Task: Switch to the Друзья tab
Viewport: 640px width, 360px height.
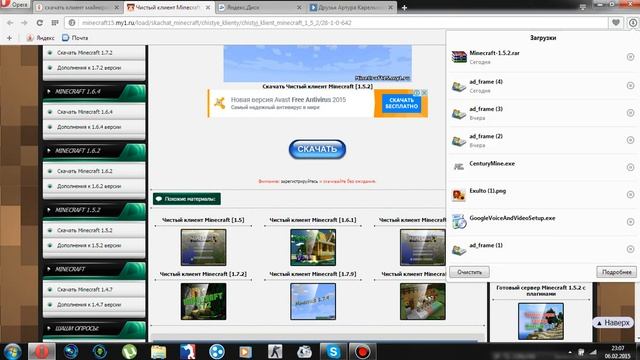Action: (351, 7)
